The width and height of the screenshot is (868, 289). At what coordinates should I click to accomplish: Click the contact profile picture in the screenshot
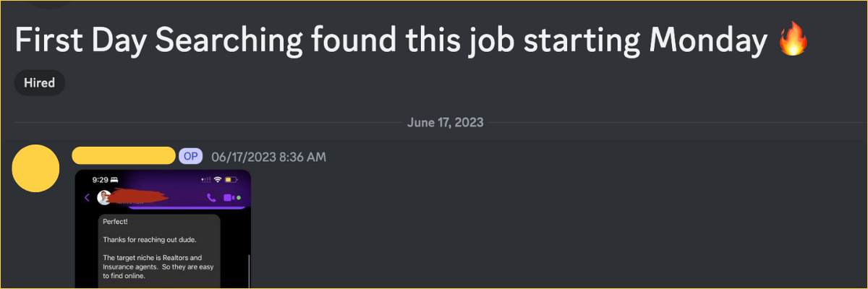click(x=105, y=197)
